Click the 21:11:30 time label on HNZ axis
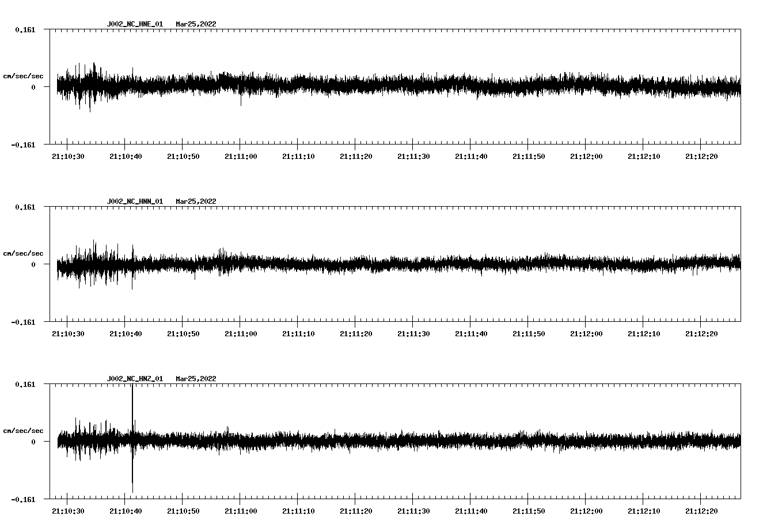Screen dimensions: 782x532 click(413, 511)
